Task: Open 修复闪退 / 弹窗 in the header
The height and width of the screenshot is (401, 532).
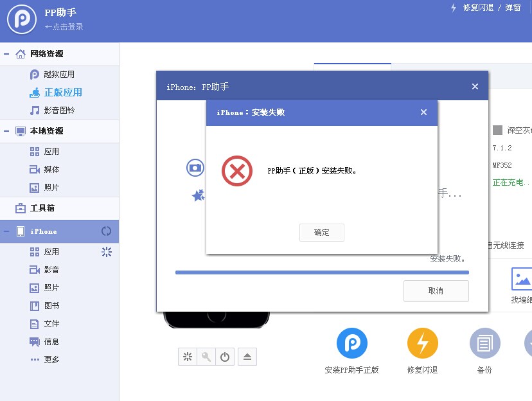Action: click(492, 8)
